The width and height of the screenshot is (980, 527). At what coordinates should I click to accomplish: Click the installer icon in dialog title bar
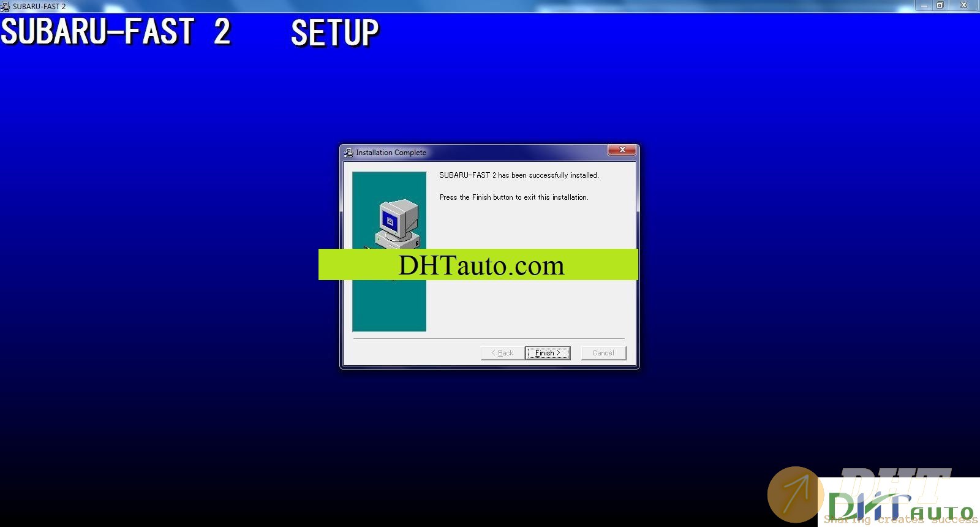coord(349,152)
